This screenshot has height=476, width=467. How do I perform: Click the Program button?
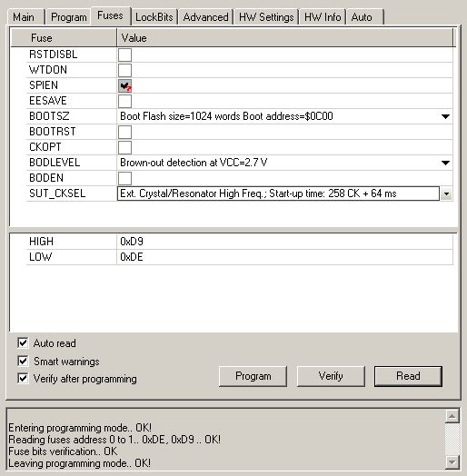click(253, 376)
